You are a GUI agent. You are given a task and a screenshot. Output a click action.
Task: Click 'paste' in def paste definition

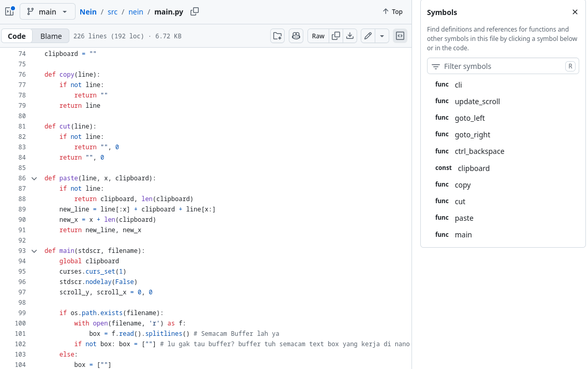coord(69,178)
